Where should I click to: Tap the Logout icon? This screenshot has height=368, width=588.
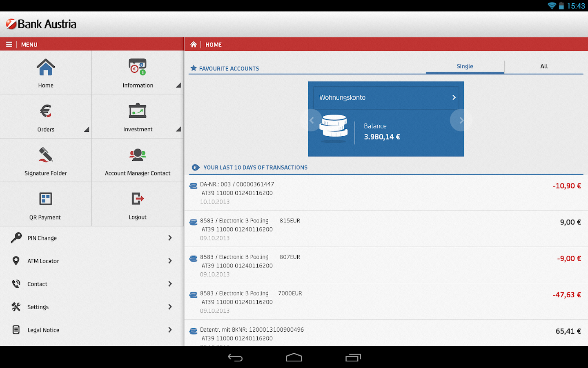tap(138, 199)
